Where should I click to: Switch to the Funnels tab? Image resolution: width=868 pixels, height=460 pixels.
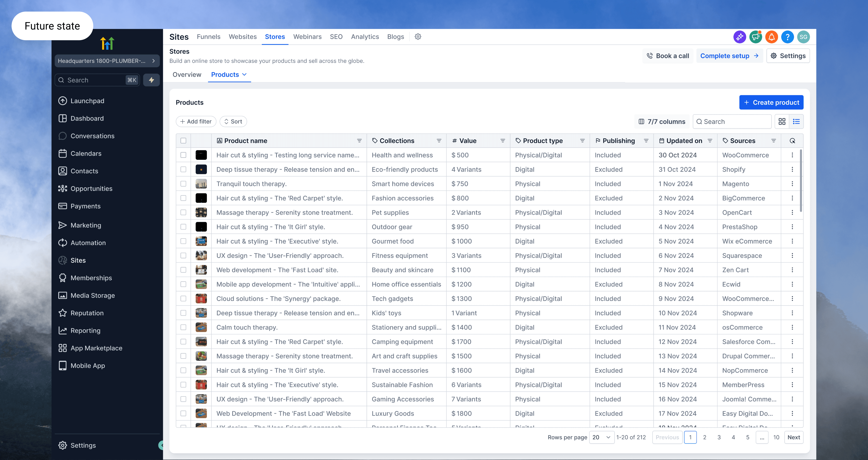click(x=208, y=37)
